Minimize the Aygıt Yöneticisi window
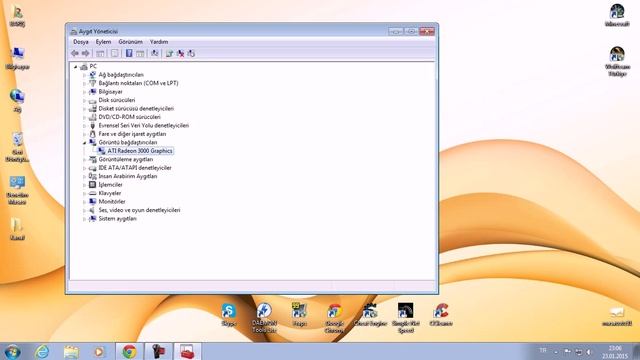This screenshot has height=360, width=640. point(396,31)
